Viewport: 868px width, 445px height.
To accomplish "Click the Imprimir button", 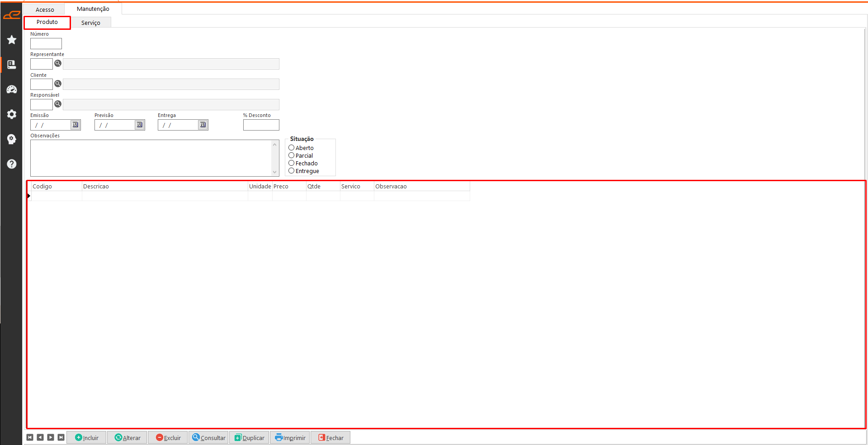I will coord(290,438).
